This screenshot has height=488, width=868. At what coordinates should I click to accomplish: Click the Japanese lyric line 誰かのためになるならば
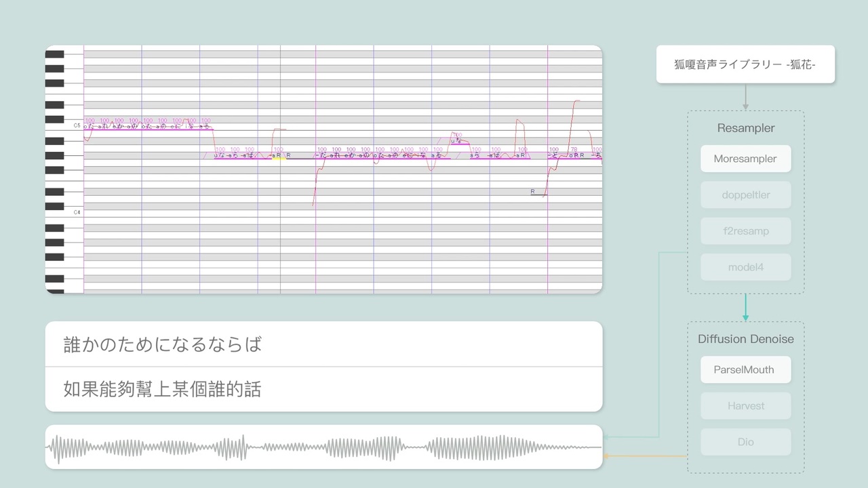[162, 344]
